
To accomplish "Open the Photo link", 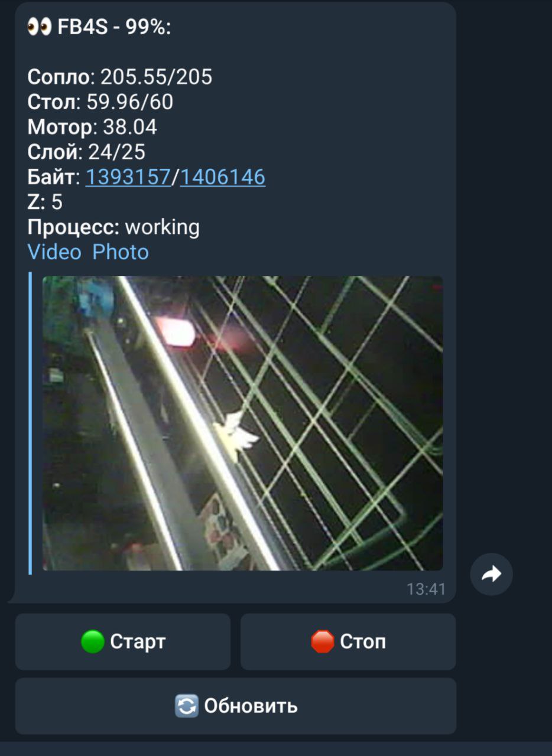I will 121,252.
